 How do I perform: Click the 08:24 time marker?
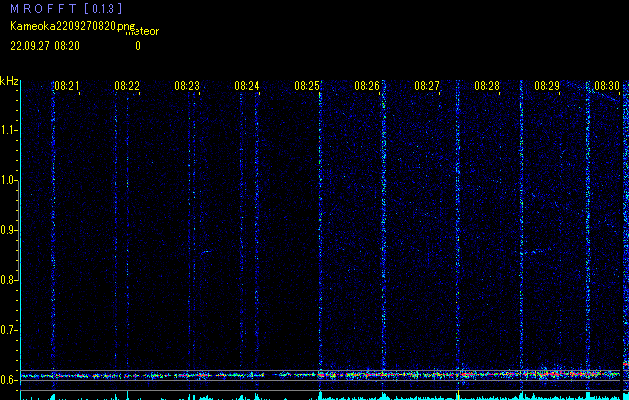click(x=247, y=86)
